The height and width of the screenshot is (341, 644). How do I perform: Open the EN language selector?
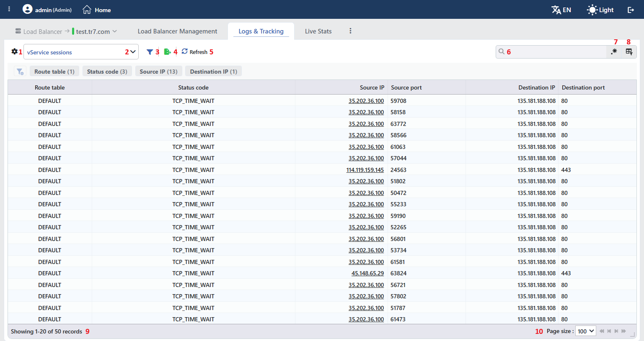tap(561, 10)
